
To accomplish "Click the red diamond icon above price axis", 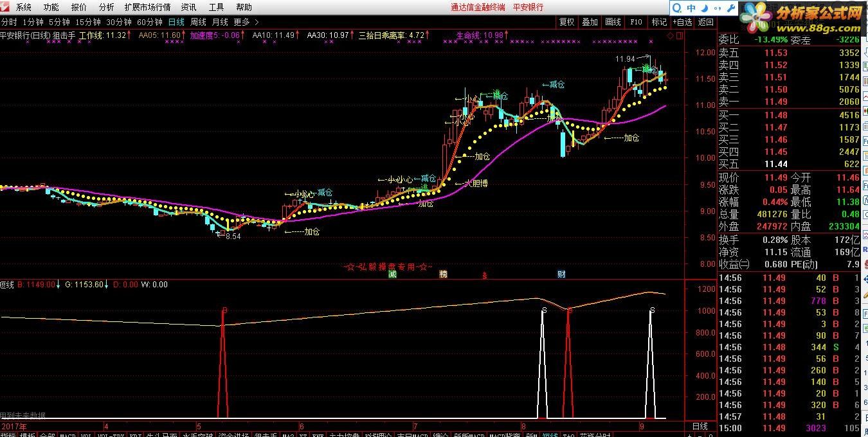I will 670,36.
